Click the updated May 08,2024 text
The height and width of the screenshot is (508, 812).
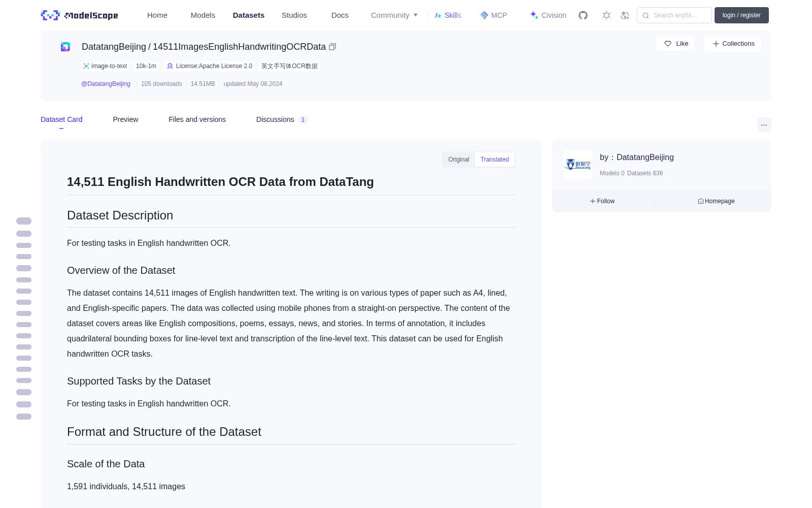click(253, 84)
